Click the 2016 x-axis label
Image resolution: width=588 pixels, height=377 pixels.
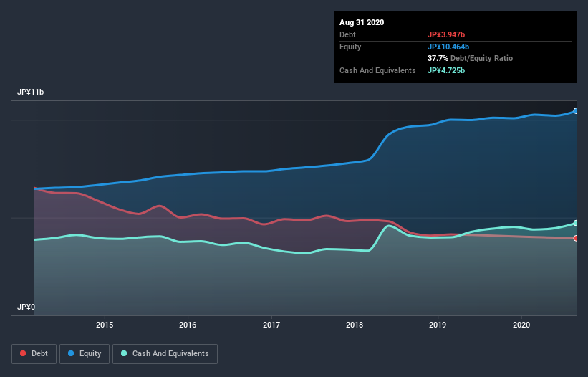(188, 325)
